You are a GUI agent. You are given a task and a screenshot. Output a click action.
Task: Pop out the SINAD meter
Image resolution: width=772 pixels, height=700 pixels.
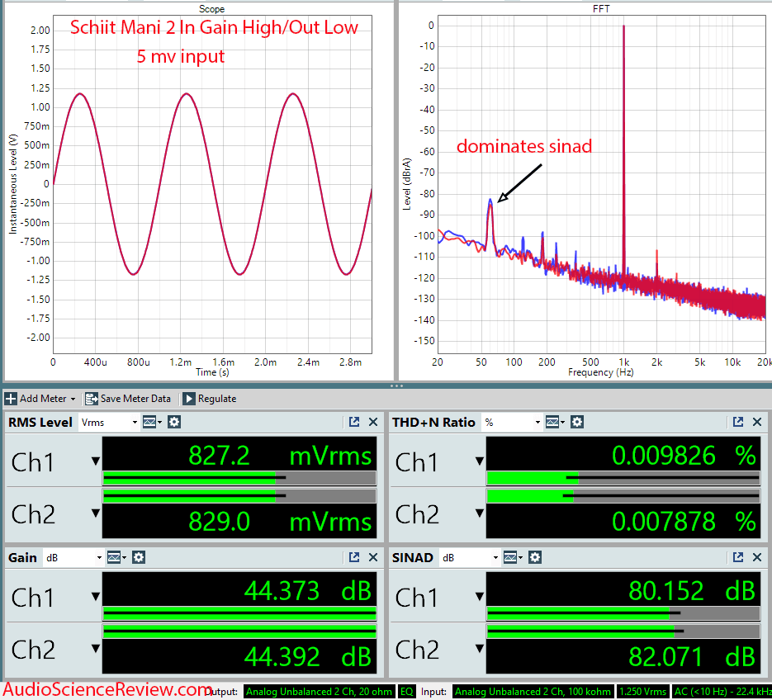[738, 557]
